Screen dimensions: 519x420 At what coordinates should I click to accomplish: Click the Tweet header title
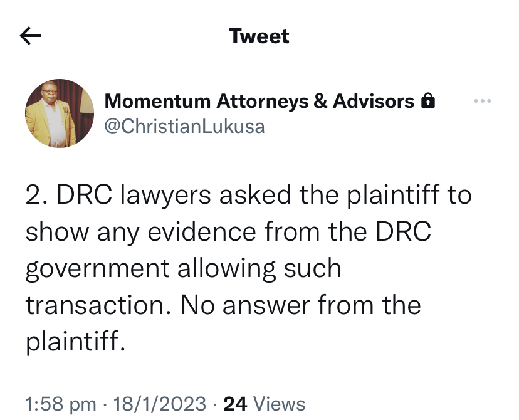click(259, 36)
